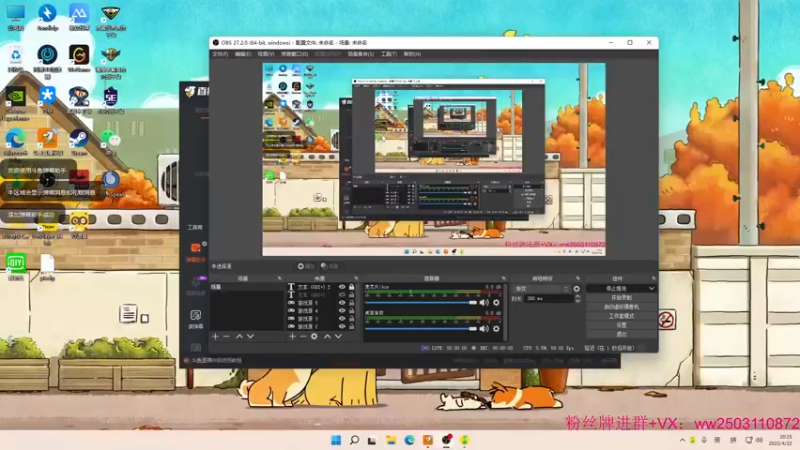The height and width of the screenshot is (450, 800).
Task: Move selected source down in Sources
Action: 338,337
